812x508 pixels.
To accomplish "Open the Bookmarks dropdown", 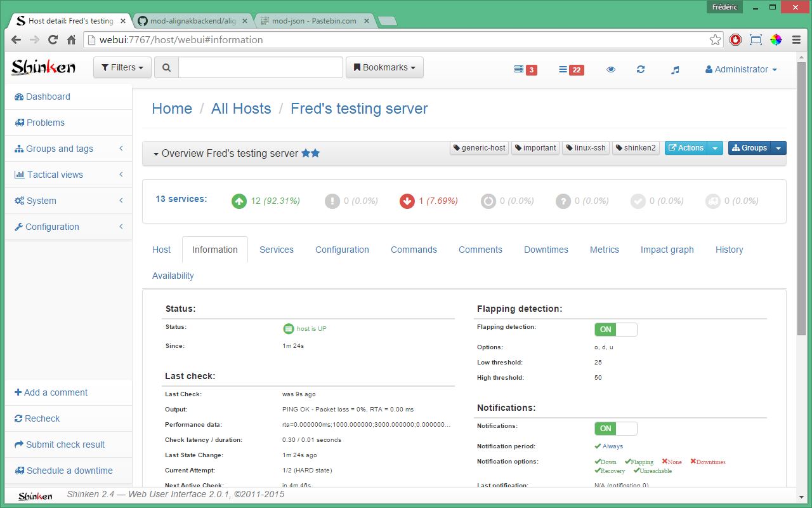I will (384, 67).
